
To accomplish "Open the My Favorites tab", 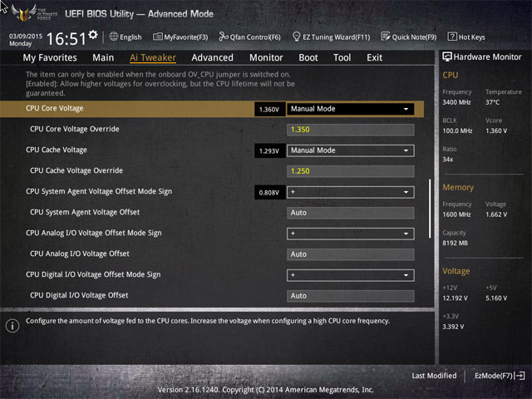I will (50, 57).
